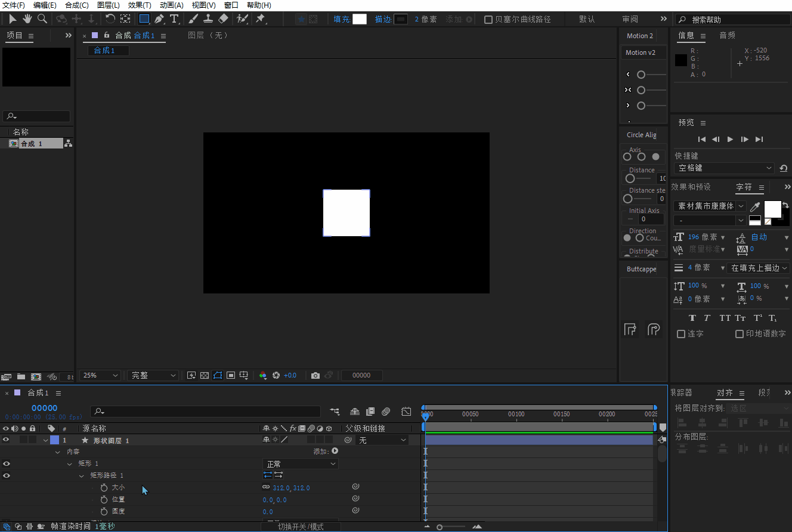Viewport: 792px width, 532px height.
Task: Click the play button in 预览 panel
Action: [x=730, y=139]
